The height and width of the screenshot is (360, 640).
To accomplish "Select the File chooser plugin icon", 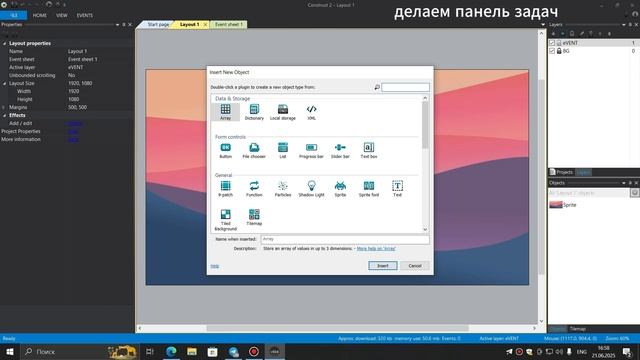I will pyautogui.click(x=254, y=147).
